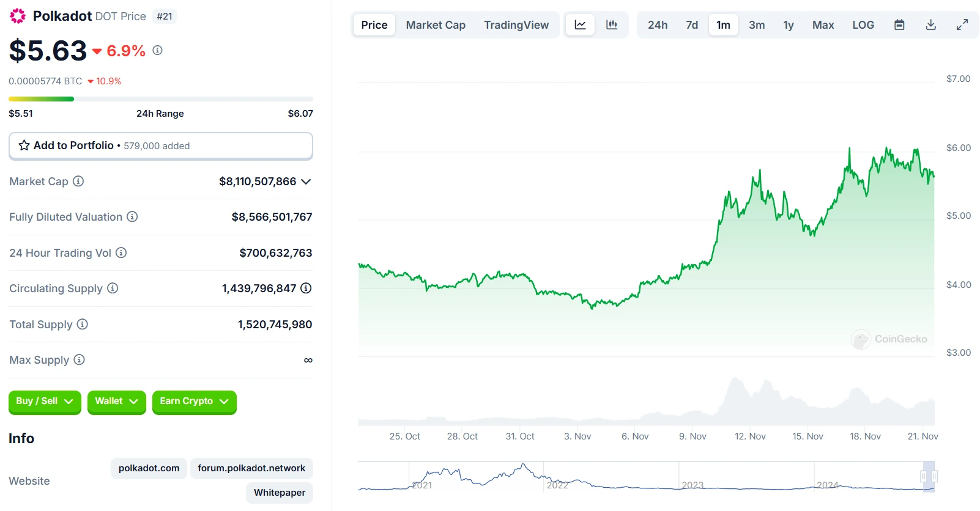Download chart data icon
Viewport: 980px width, 511px height.
931,25
